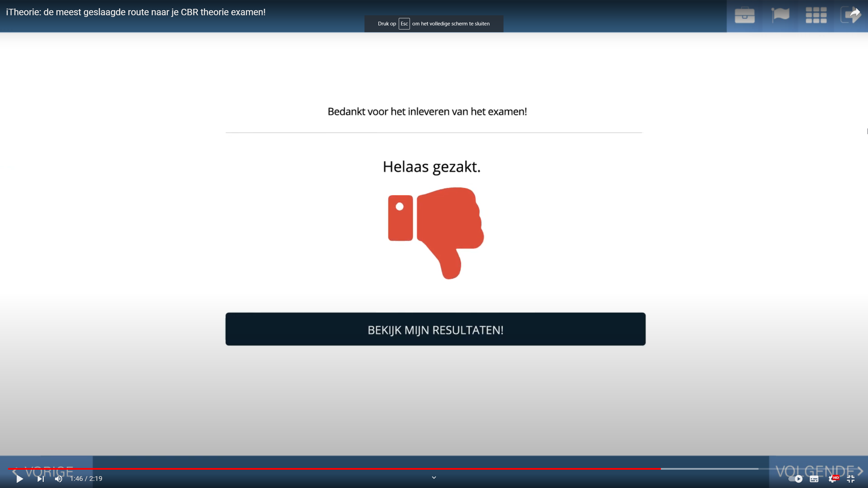The image size is (868, 488).
Task: Click the flag icon in header
Action: (780, 16)
